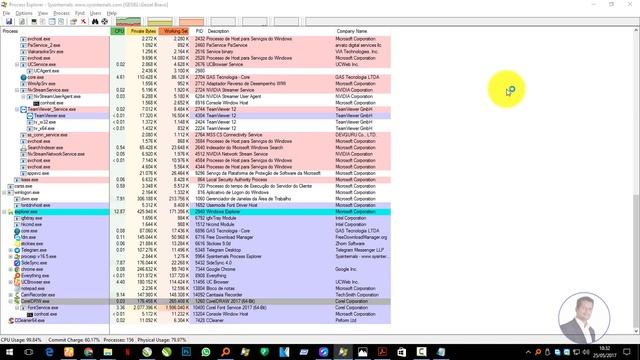Click the red Kill Process icon
640x360 pixels.
pyautogui.click(x=83, y=21)
